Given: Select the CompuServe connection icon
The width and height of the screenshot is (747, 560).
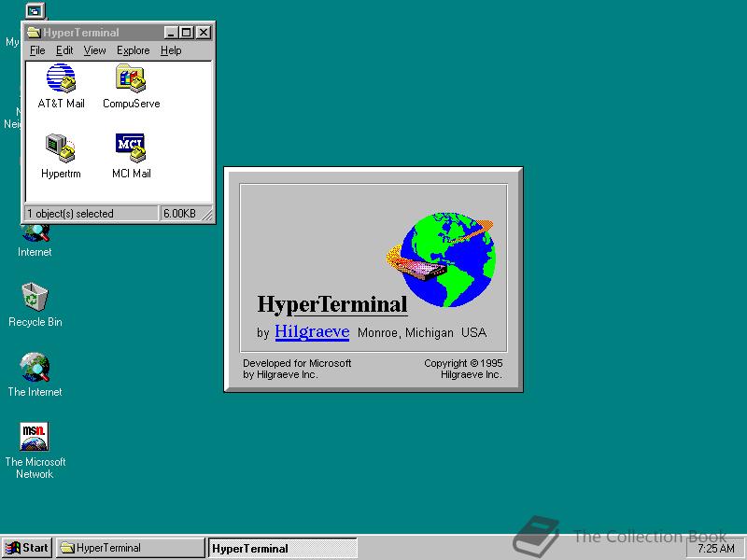Looking at the screenshot, I should [131, 86].
